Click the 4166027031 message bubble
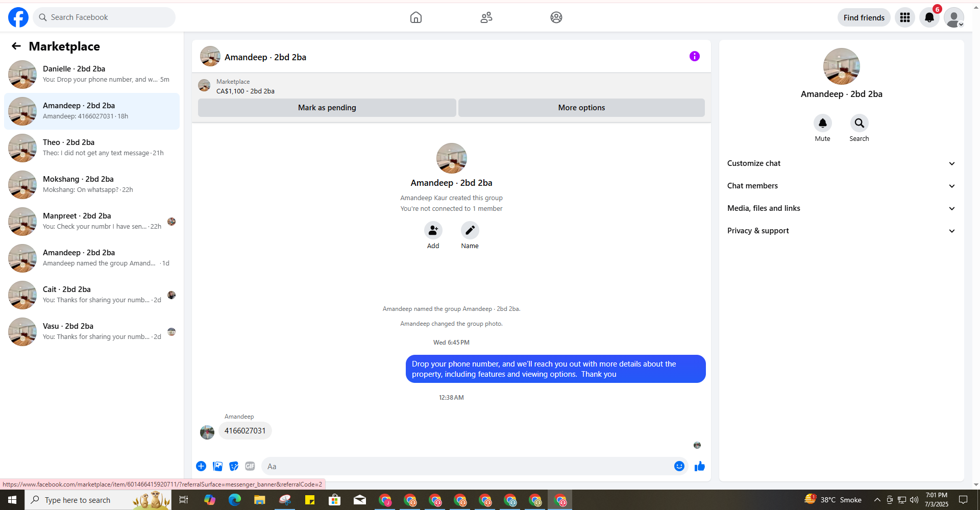This screenshot has width=980, height=510. [245, 431]
